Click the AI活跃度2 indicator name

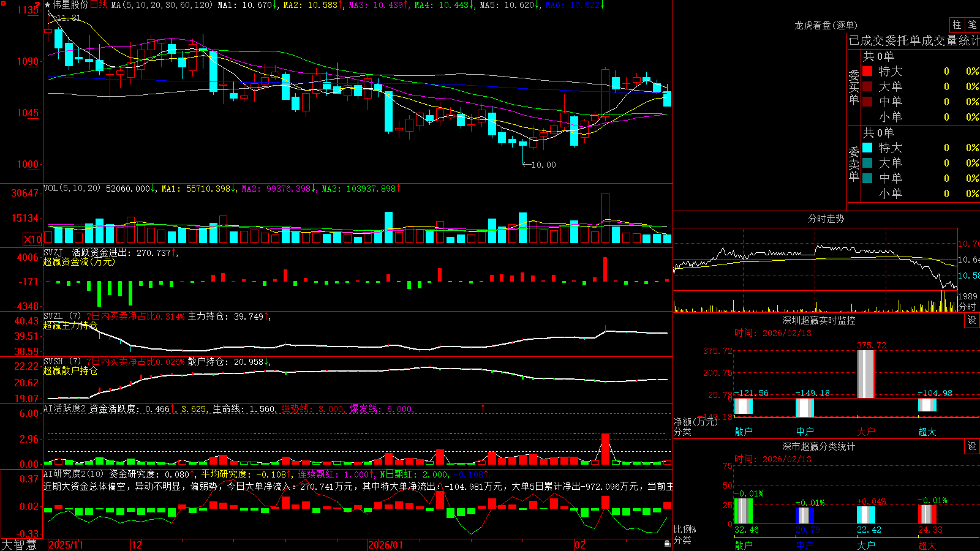click(x=64, y=409)
